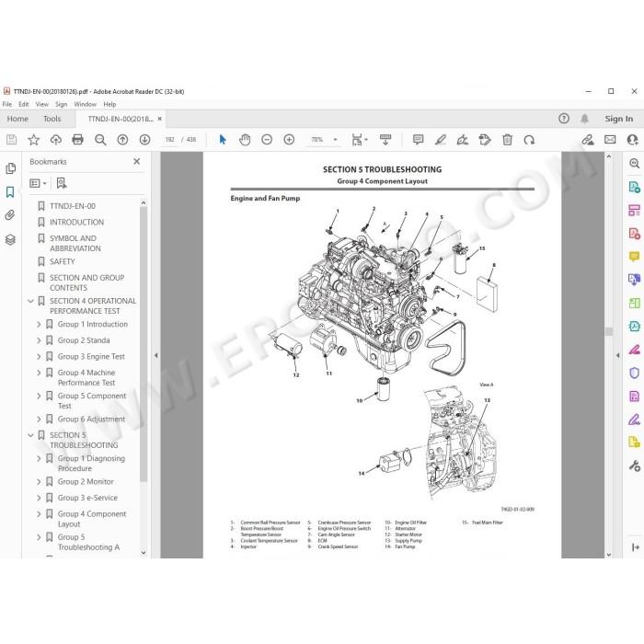
Task: Collapse the right tools pane arrow
Action: tap(617, 355)
